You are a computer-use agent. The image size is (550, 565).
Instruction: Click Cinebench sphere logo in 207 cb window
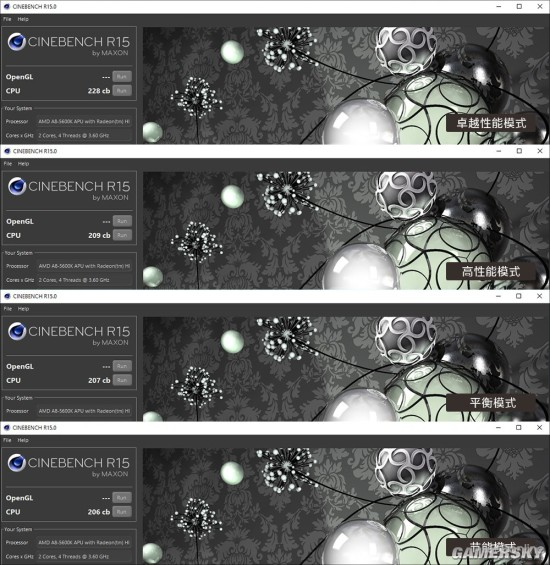coord(17,331)
